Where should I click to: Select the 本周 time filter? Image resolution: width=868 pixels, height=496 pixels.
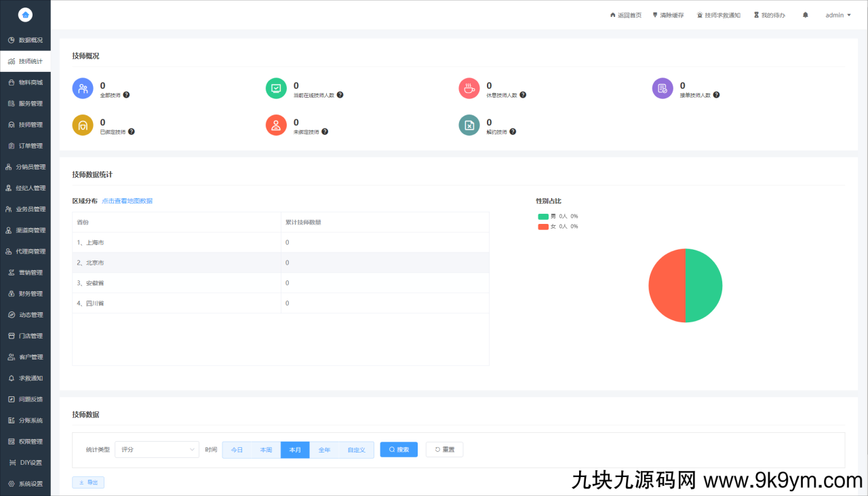[266, 450]
